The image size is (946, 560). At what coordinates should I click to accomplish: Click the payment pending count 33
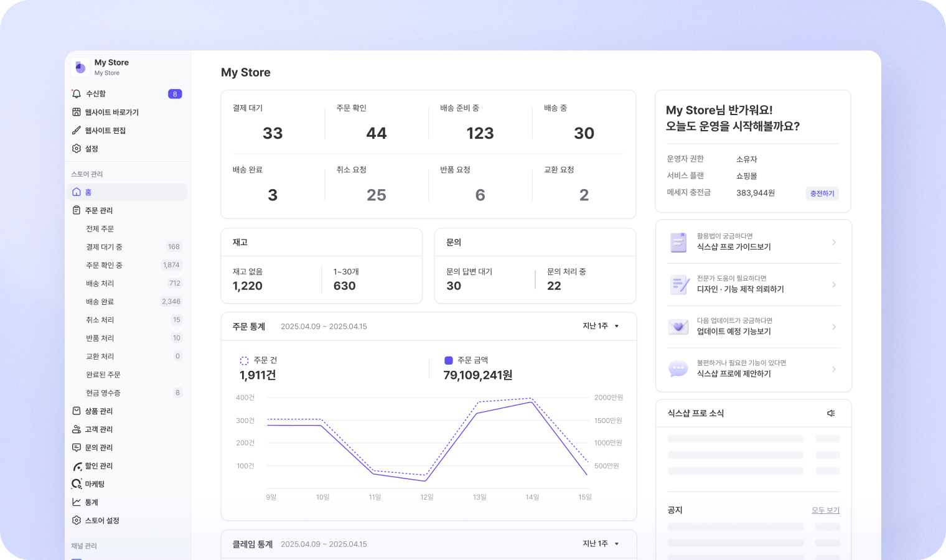[x=273, y=133]
